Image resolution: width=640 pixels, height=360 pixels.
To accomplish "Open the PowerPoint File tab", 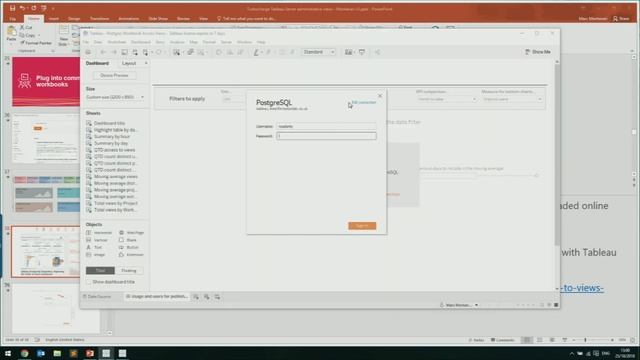I will tap(13, 19).
